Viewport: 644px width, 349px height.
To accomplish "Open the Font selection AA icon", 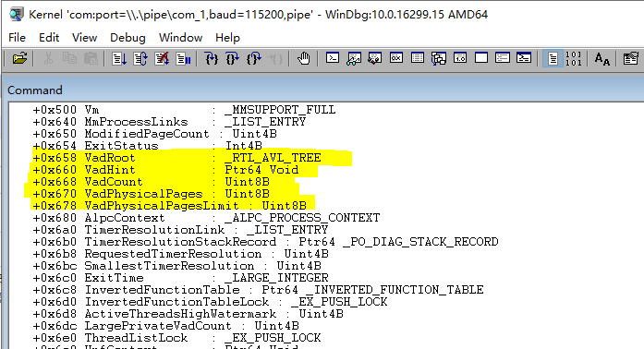I will [602, 59].
